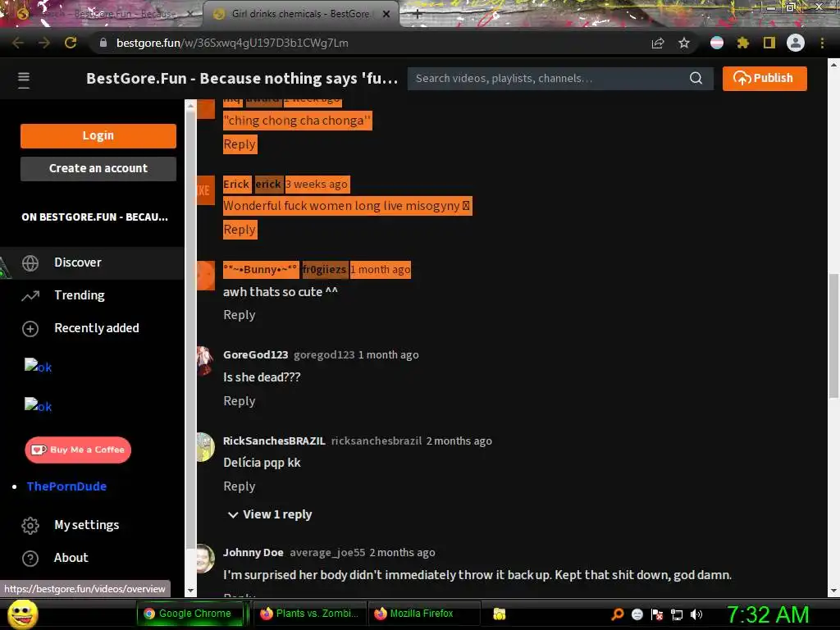
Task: Open the Chrome three-dot menu
Action: (822, 43)
